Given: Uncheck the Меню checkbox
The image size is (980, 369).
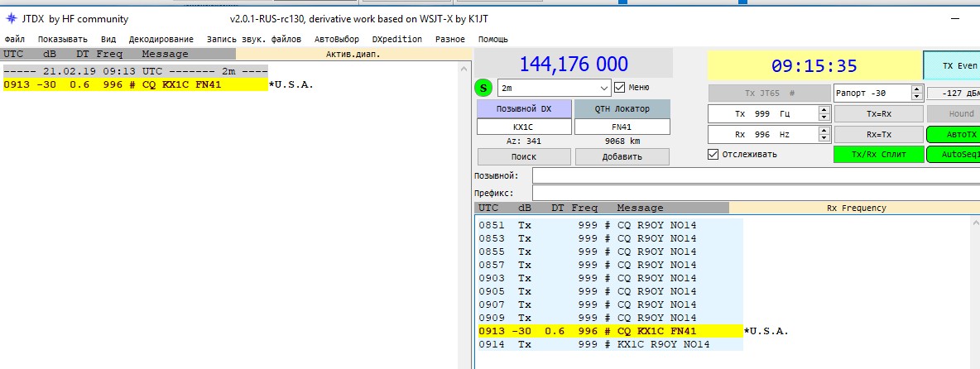Looking at the screenshot, I should click(620, 87).
